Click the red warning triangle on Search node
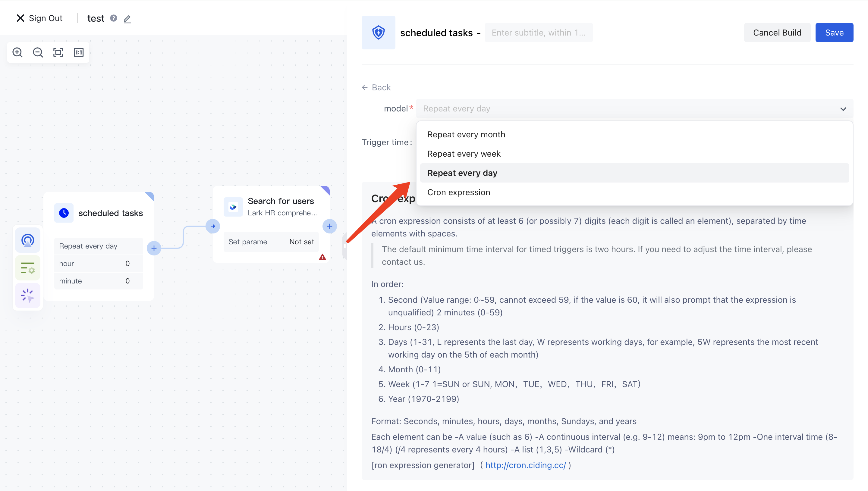The height and width of the screenshot is (491, 868). pos(322,257)
